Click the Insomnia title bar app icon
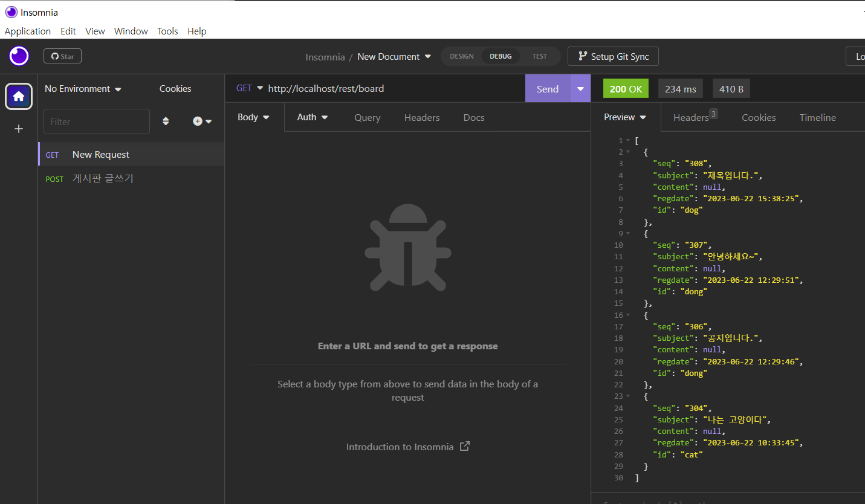 (x=11, y=12)
